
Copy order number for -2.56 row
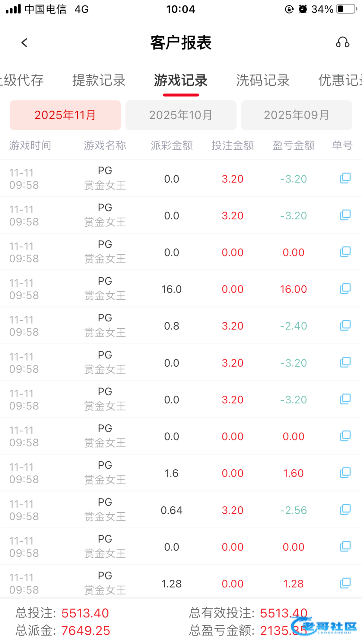coord(345,510)
